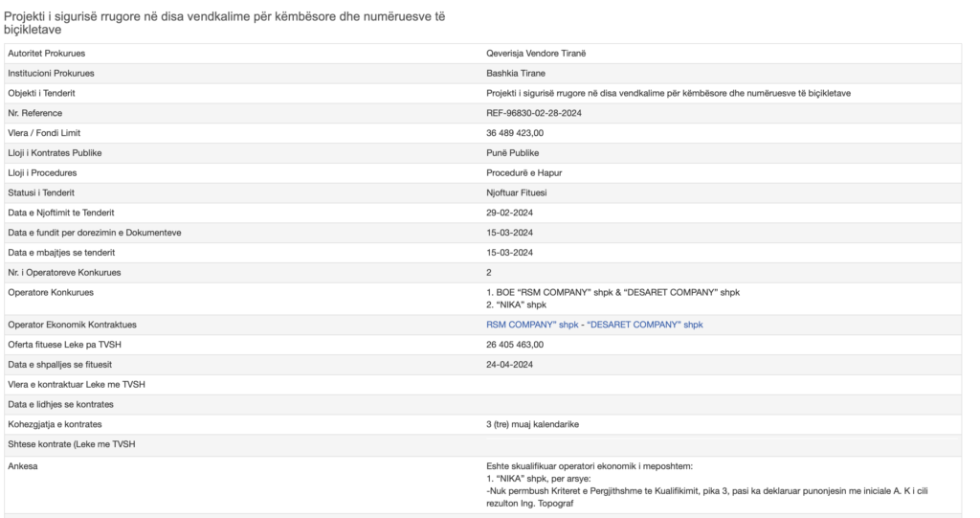Click the Data e mbajtjes se tenderit label

(61, 254)
